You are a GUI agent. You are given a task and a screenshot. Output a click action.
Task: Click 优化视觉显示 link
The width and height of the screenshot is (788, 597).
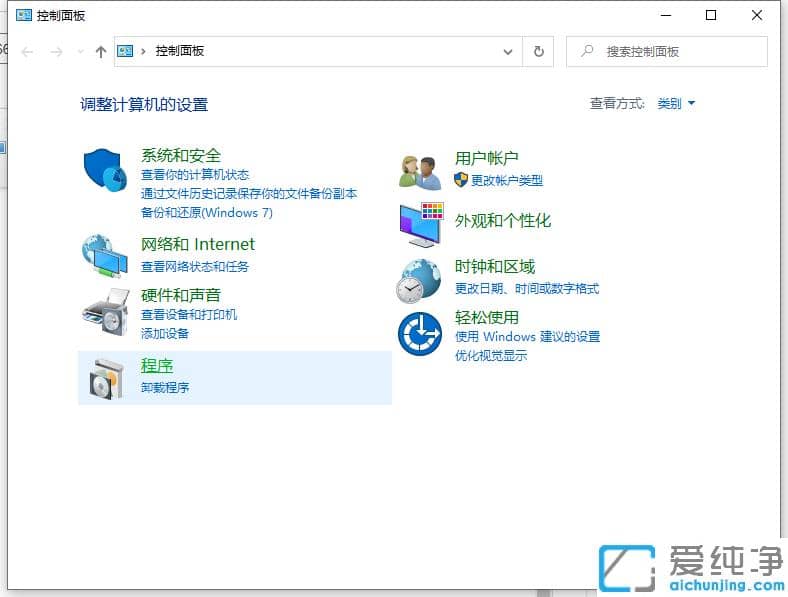click(x=491, y=355)
